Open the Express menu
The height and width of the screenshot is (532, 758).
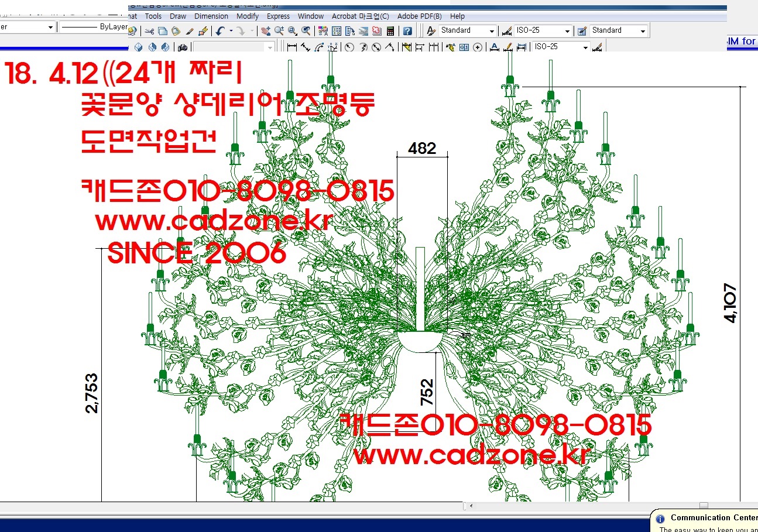[279, 16]
